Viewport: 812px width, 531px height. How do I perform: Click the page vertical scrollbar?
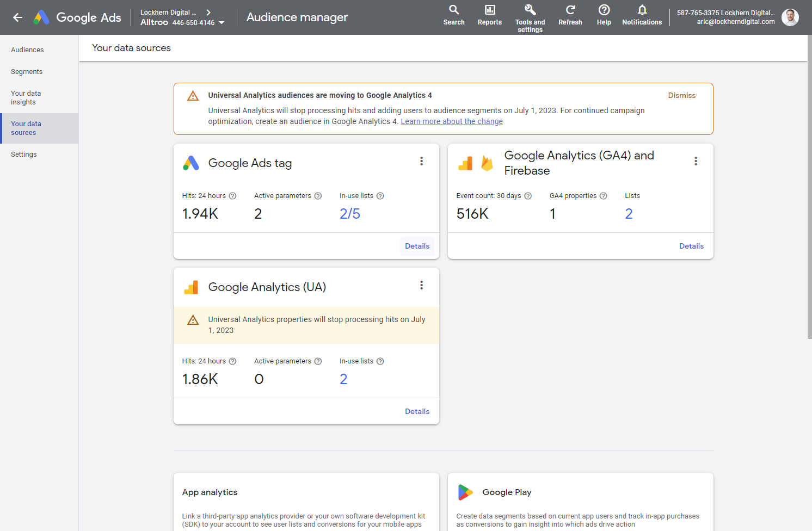coord(810,187)
